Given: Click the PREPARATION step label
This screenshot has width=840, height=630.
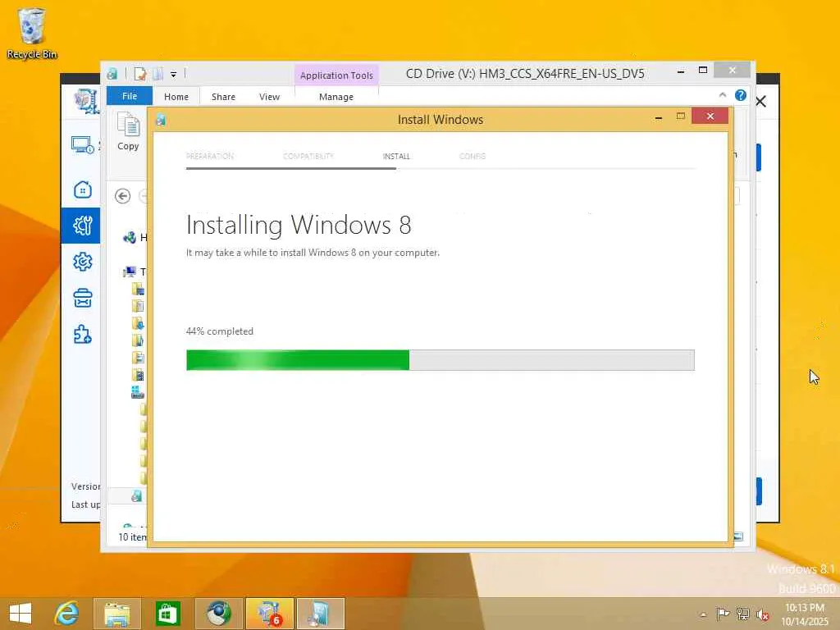Looking at the screenshot, I should [x=209, y=157].
